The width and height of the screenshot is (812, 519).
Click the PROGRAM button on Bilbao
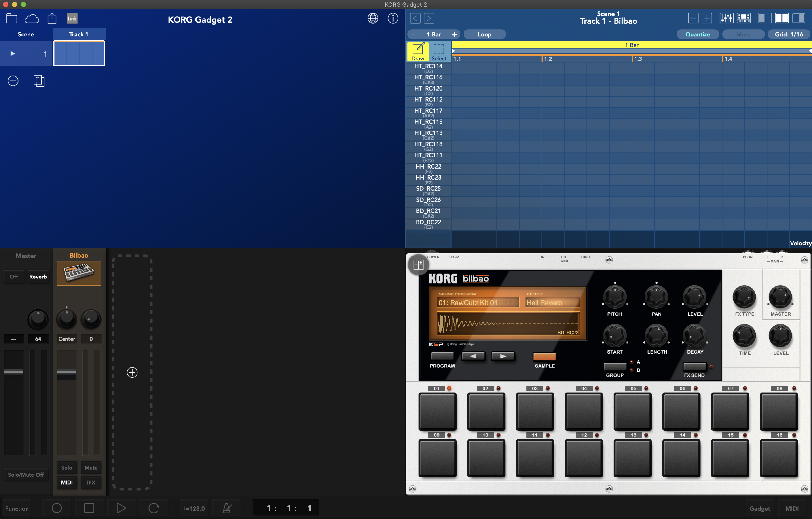(x=442, y=356)
